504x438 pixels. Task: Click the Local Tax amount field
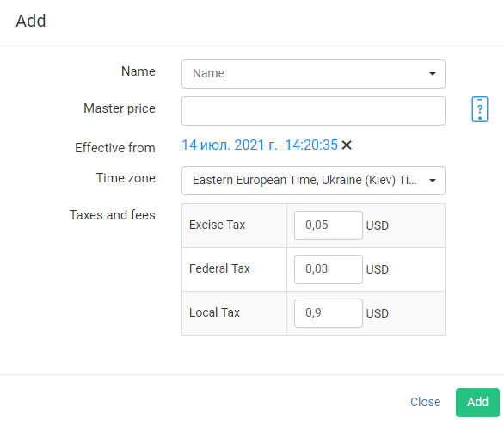(x=329, y=313)
